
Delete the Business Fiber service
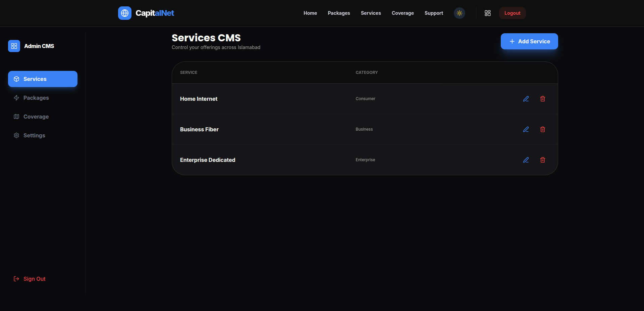click(543, 129)
